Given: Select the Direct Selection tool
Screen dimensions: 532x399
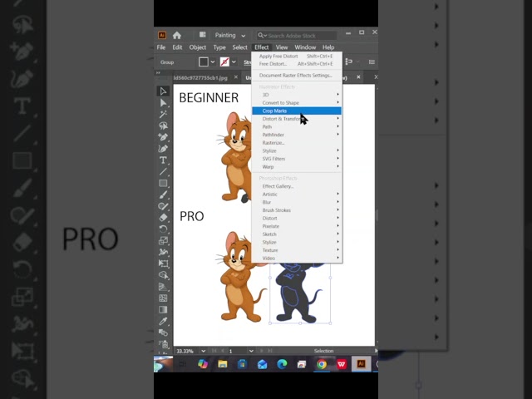Looking at the screenshot, I should pos(163,103).
